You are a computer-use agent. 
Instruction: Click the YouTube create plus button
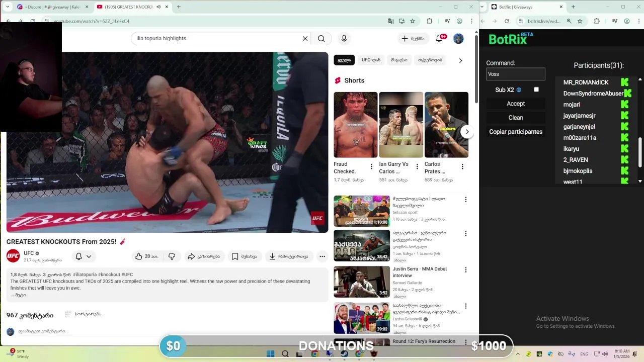pyautogui.click(x=413, y=38)
